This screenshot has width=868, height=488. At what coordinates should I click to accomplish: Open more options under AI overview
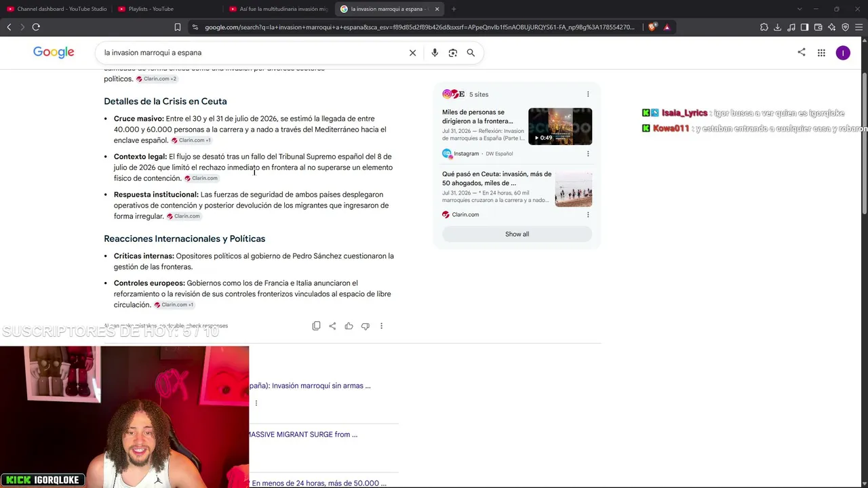tap(381, 326)
